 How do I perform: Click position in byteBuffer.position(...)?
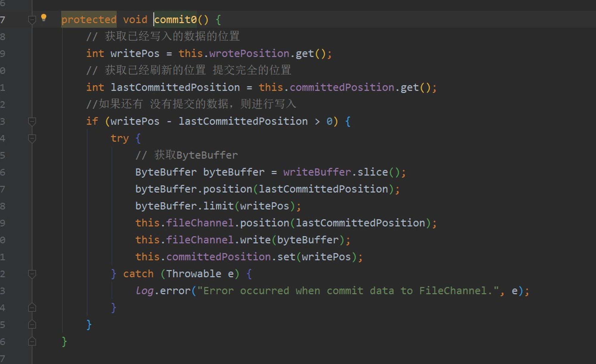pyautogui.click(x=228, y=189)
